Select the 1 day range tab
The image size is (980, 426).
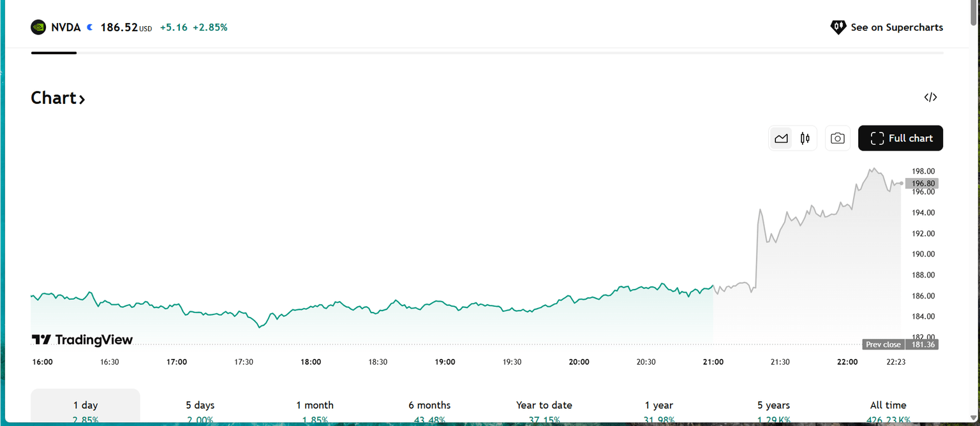(x=85, y=406)
